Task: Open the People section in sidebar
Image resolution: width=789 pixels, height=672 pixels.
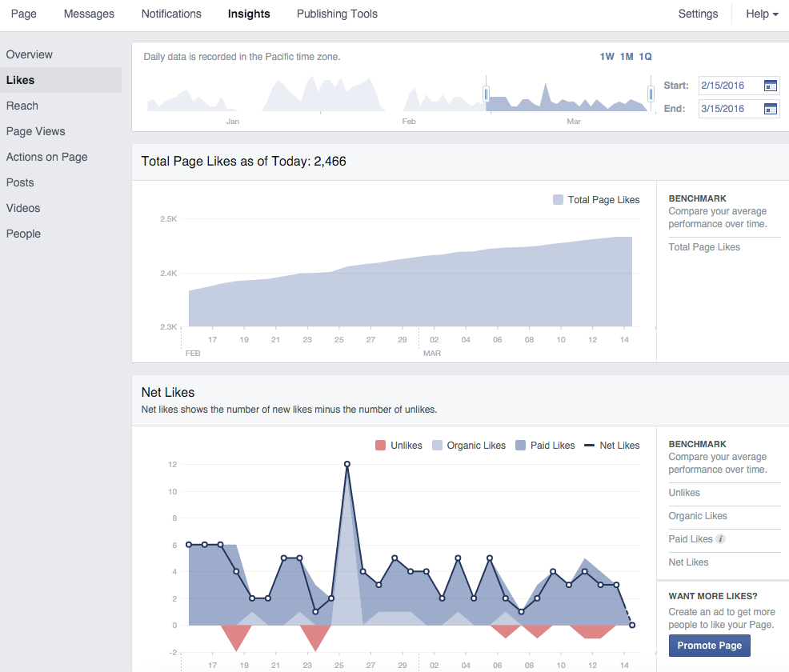Action: tap(23, 234)
